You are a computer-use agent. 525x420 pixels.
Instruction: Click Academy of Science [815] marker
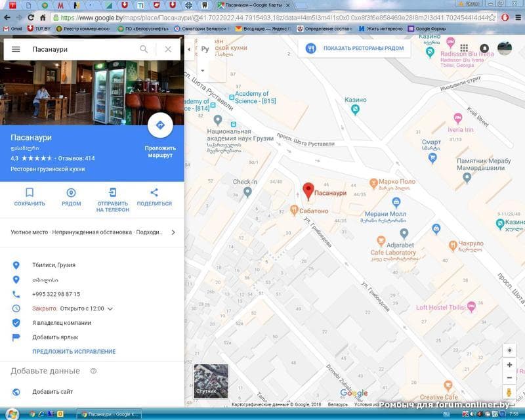click(x=232, y=97)
